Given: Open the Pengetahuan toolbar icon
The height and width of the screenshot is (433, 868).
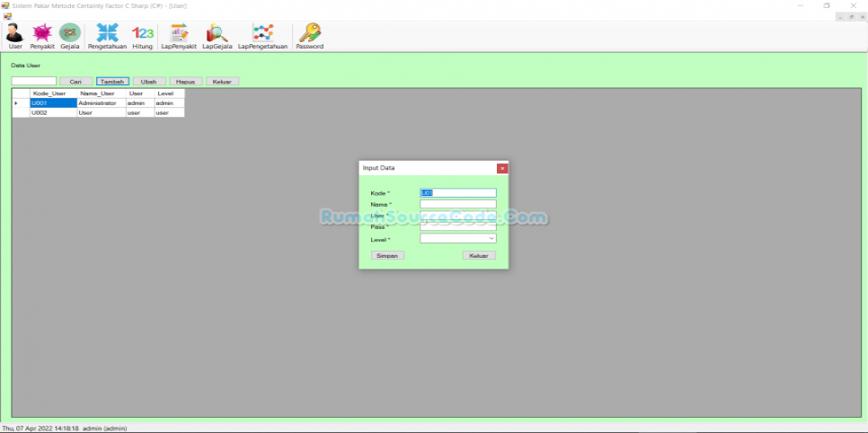Looking at the screenshot, I should pos(108,37).
